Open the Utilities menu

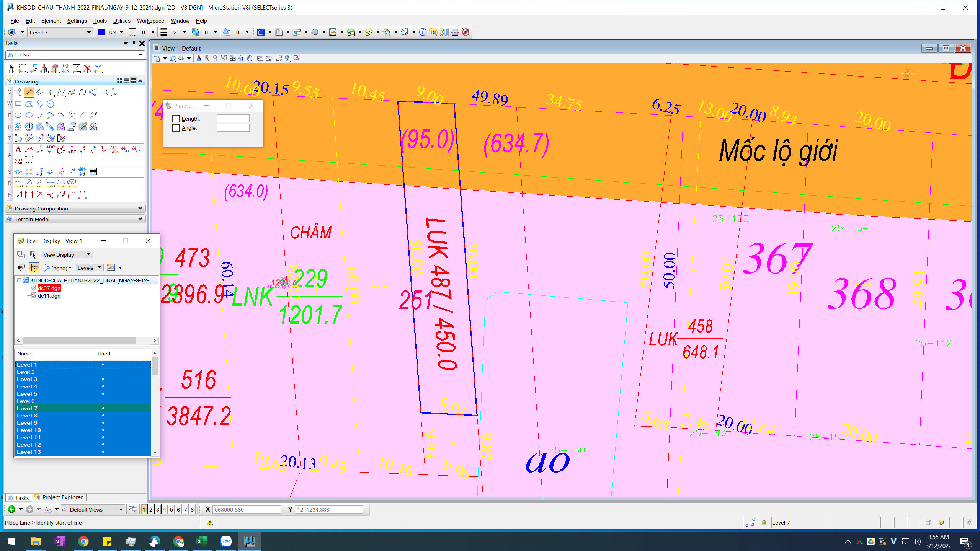click(121, 21)
